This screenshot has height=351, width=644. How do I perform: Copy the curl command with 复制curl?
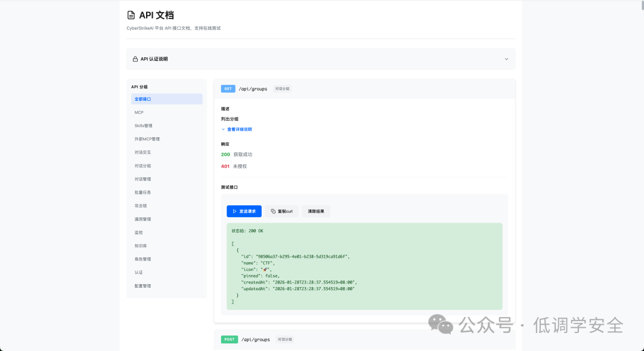click(x=281, y=211)
